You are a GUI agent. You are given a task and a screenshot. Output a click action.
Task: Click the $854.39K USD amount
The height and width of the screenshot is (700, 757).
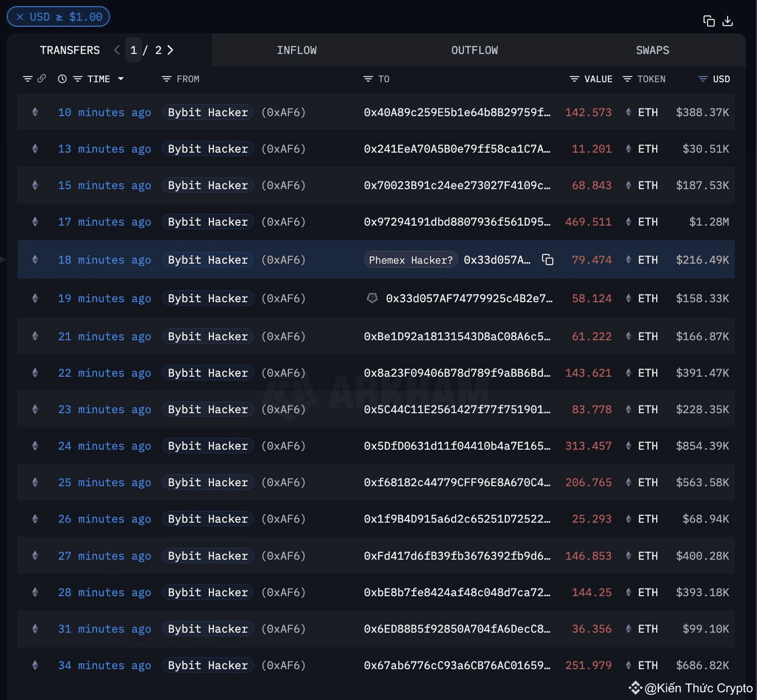click(x=702, y=446)
